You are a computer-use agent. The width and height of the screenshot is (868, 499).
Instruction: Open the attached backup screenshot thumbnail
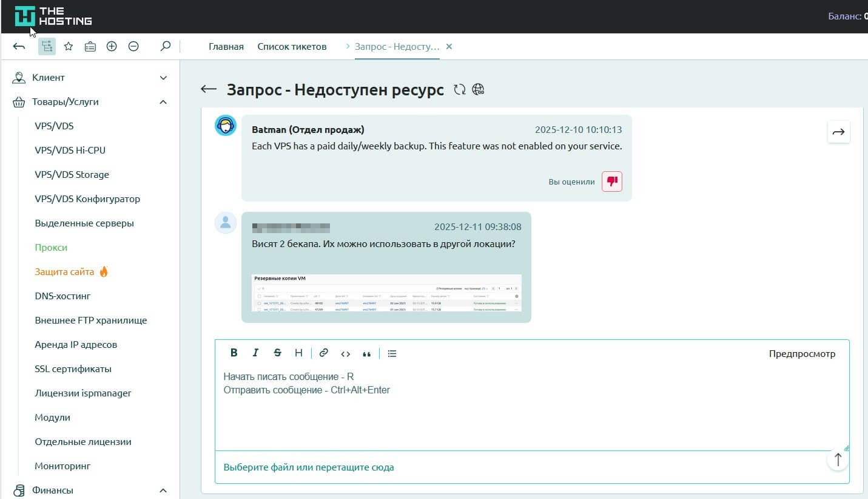point(386,293)
